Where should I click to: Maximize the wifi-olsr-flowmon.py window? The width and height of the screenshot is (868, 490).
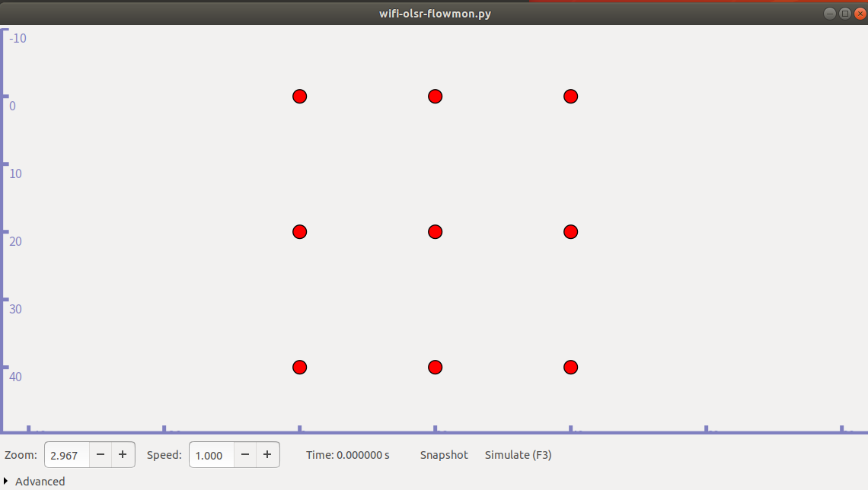[844, 13]
